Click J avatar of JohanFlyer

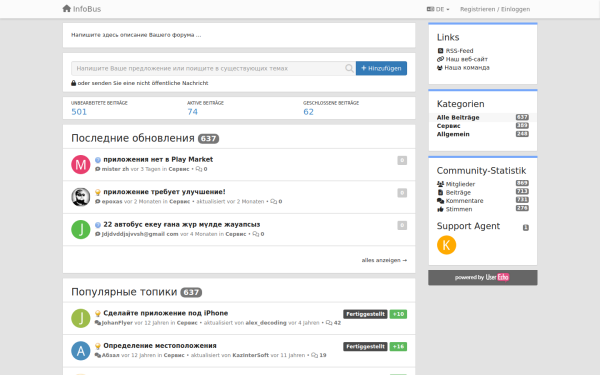click(81, 318)
